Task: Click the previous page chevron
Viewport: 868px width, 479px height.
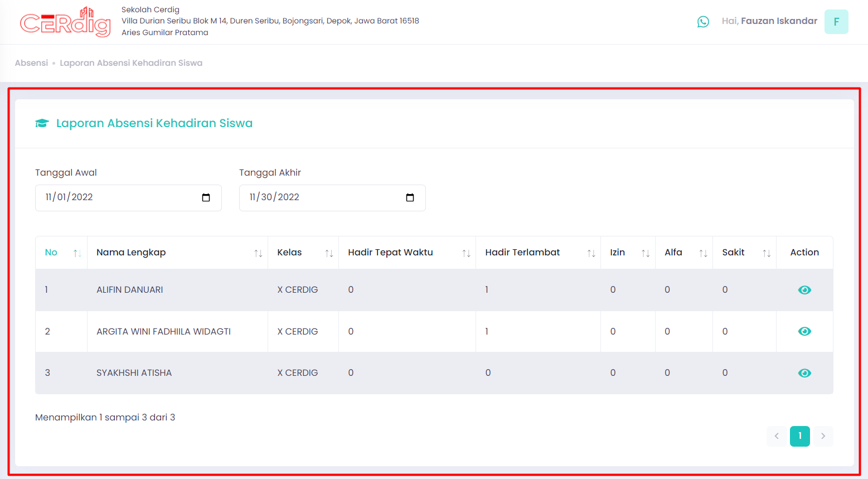Action: [x=777, y=436]
